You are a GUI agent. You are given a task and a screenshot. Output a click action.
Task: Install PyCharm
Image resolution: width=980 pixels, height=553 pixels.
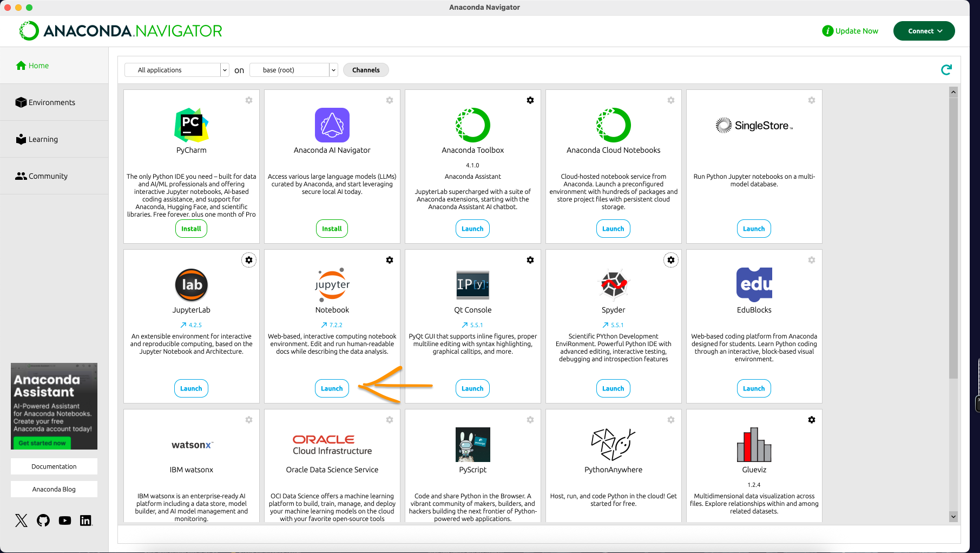coord(191,229)
